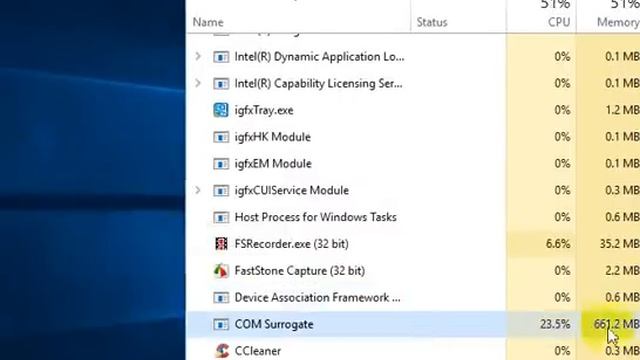The image size is (640, 360).
Task: Sort processes by the Status column
Action: tap(432, 22)
